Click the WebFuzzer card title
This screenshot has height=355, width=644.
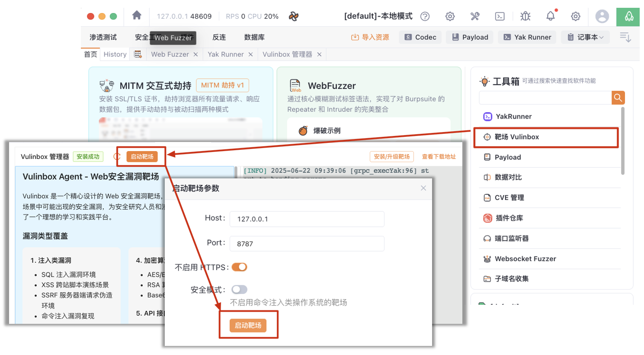point(332,86)
